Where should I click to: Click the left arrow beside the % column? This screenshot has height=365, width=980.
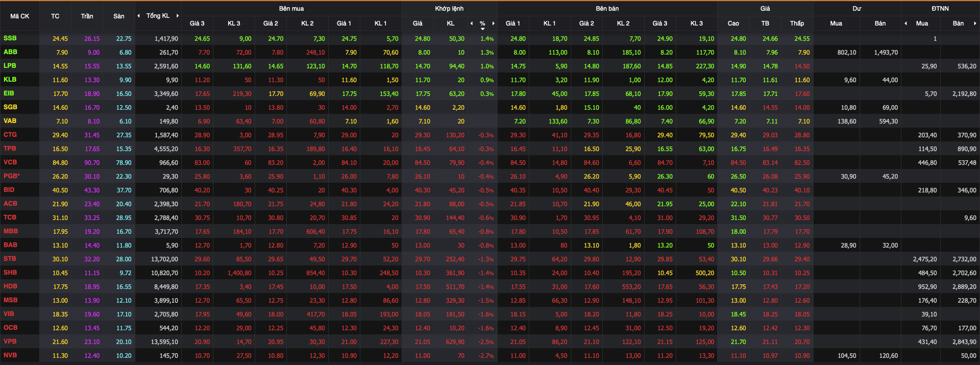tap(472, 23)
